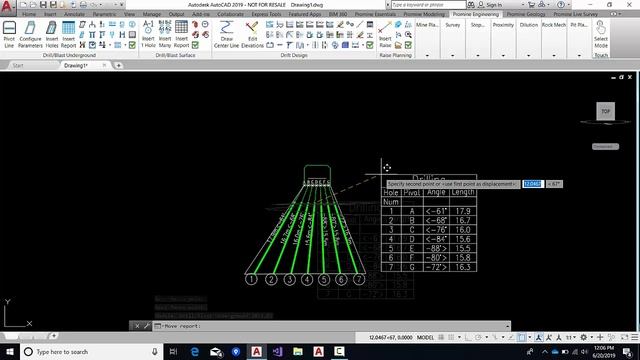Toggle highlighted object snap button in status bar
This screenshot has width=640, height=360.
coord(522,338)
